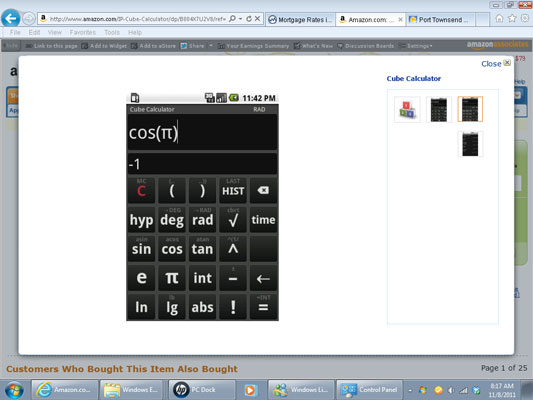Click the ln key

tap(141, 307)
